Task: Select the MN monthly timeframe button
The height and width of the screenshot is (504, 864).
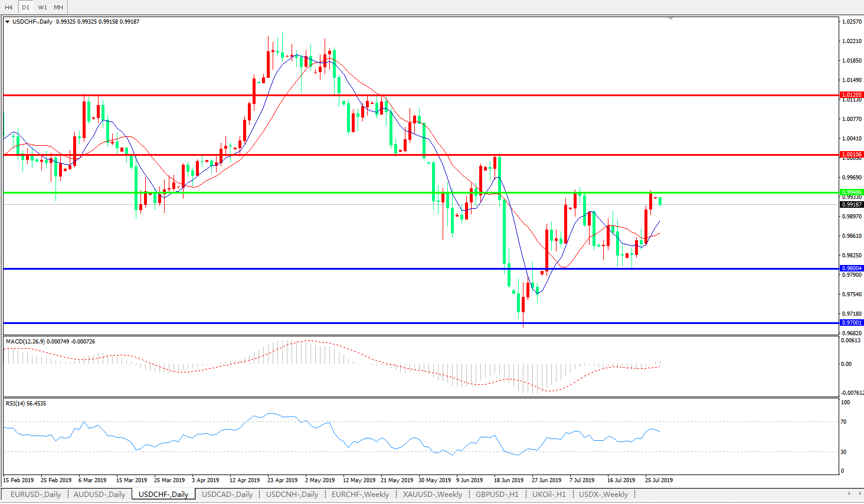Action: pos(58,7)
